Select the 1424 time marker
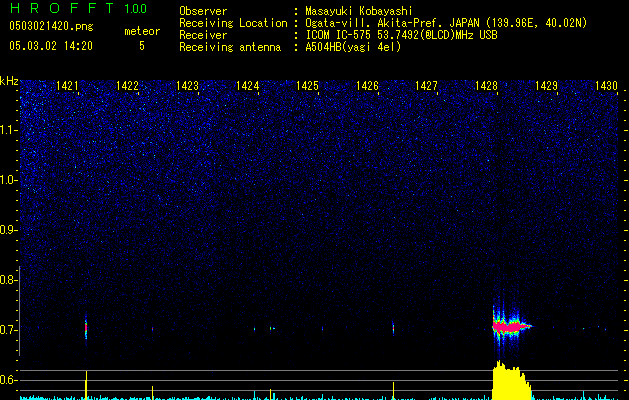Screen dimensions: 629x400 248,87
